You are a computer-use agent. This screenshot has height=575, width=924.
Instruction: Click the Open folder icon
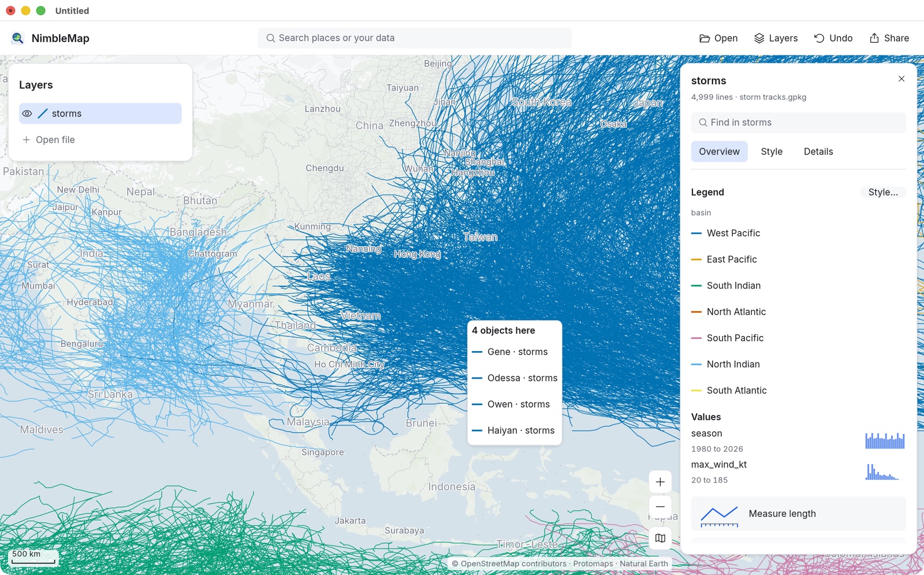[x=705, y=38]
